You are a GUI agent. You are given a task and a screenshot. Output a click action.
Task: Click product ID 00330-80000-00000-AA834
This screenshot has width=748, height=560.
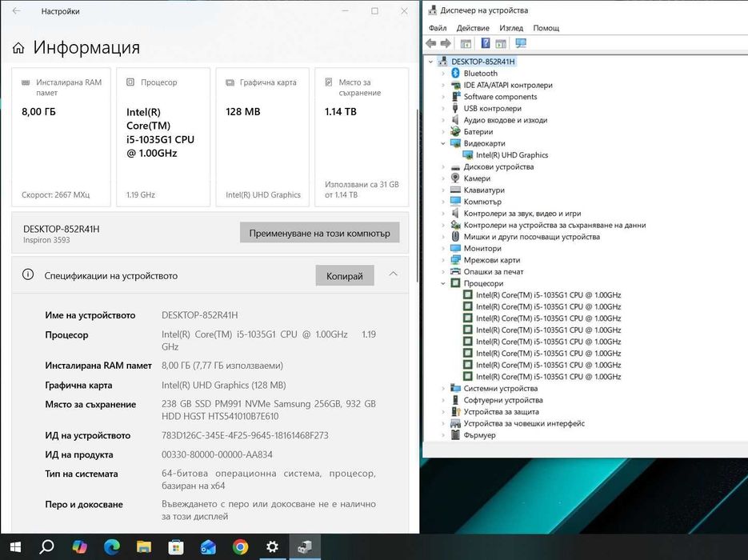[x=217, y=454]
